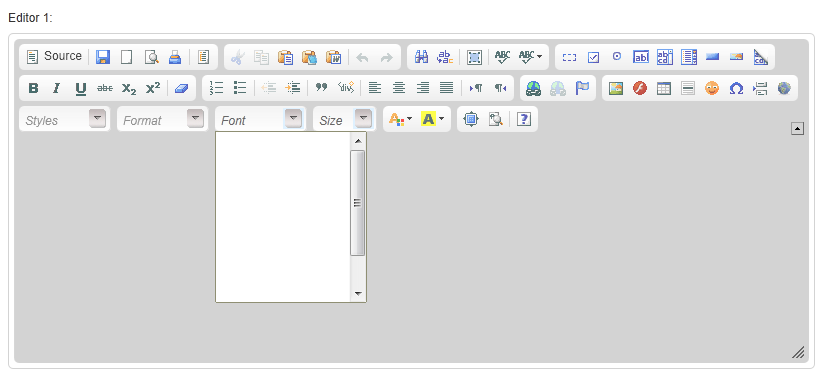This screenshot has width=819, height=379.
Task: Toggle Italic formatting
Action: point(56,88)
